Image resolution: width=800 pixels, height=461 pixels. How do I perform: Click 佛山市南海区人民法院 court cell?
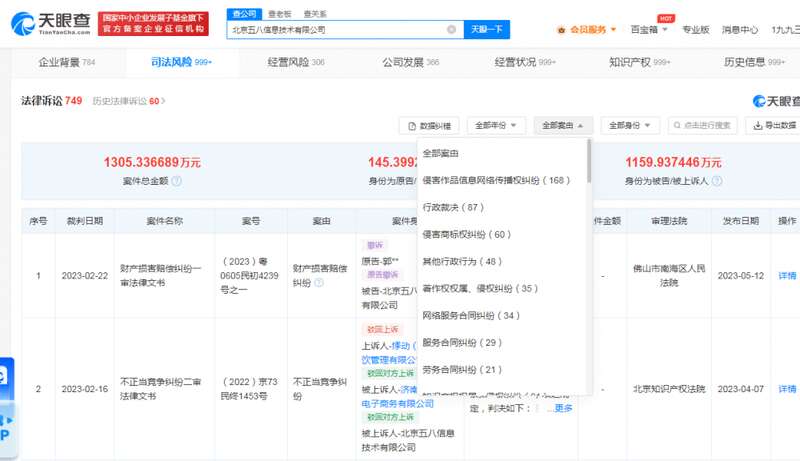[x=669, y=275]
